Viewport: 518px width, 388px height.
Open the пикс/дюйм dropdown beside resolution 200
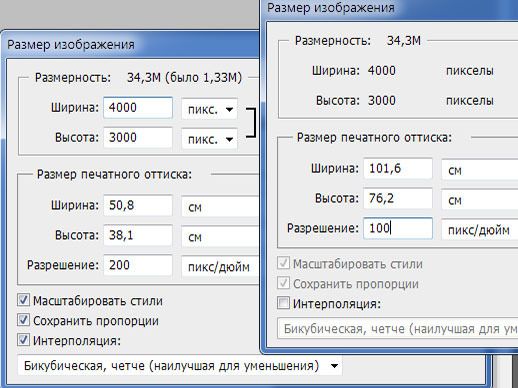click(220, 267)
